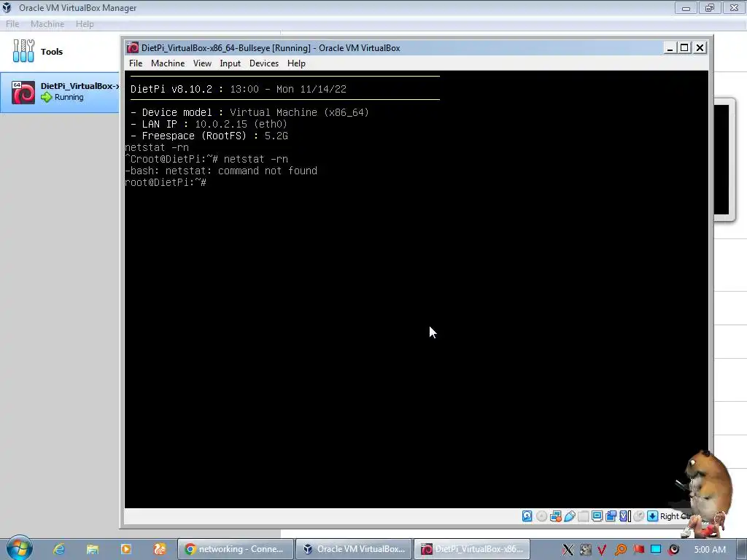
Task: Open Windows Explorer folder on taskbar
Action: pyautogui.click(x=93, y=549)
